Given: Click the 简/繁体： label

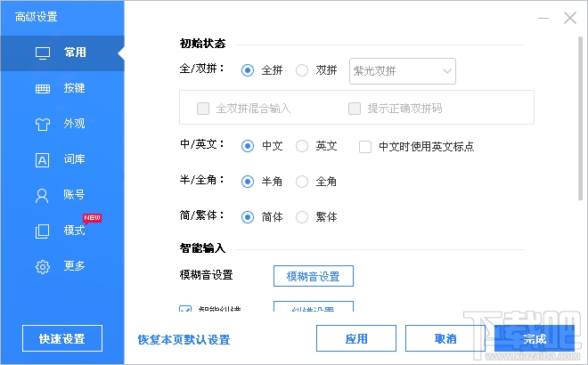Looking at the screenshot, I should [201, 215].
